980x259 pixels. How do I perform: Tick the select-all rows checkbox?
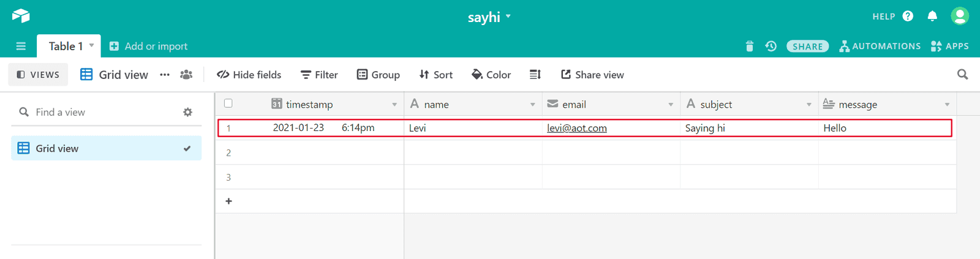point(228,103)
